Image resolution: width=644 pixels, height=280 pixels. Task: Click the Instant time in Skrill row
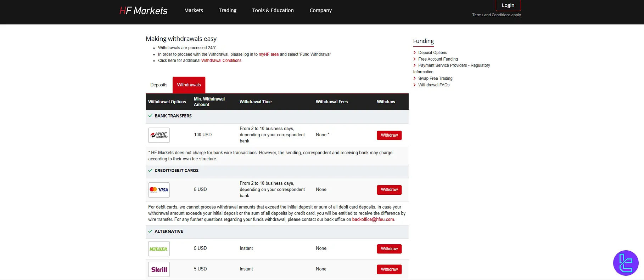(246, 269)
